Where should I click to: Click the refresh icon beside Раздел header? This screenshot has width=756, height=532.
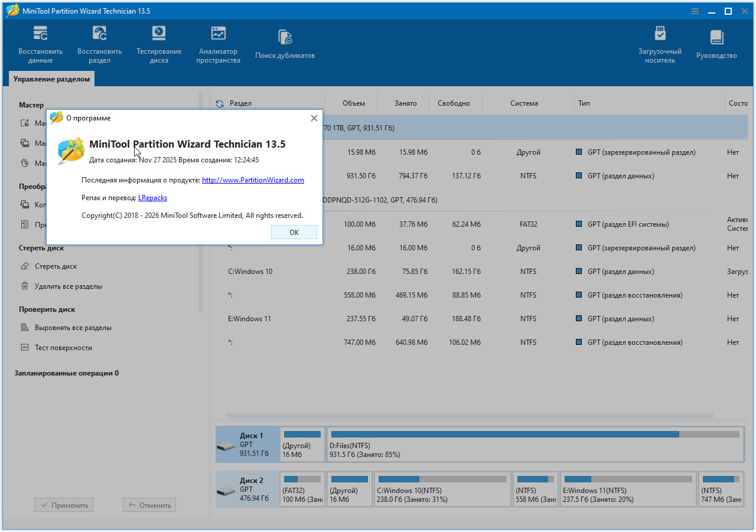coord(220,104)
